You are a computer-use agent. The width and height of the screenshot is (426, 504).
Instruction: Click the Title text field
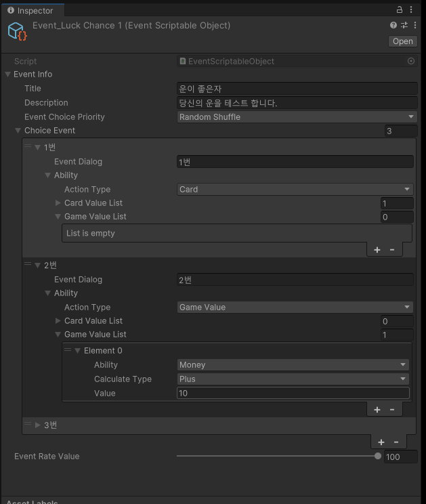point(297,89)
